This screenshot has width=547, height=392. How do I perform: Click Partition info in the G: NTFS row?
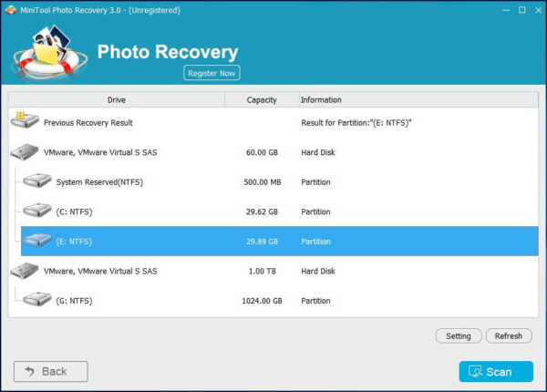(x=315, y=301)
